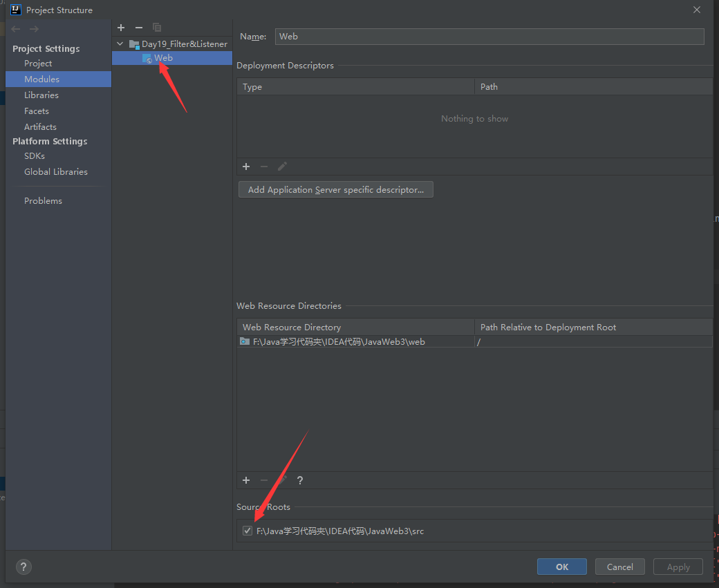This screenshot has width=719, height=588.
Task: Click the deployment root path cell "/"
Action: click(x=593, y=341)
